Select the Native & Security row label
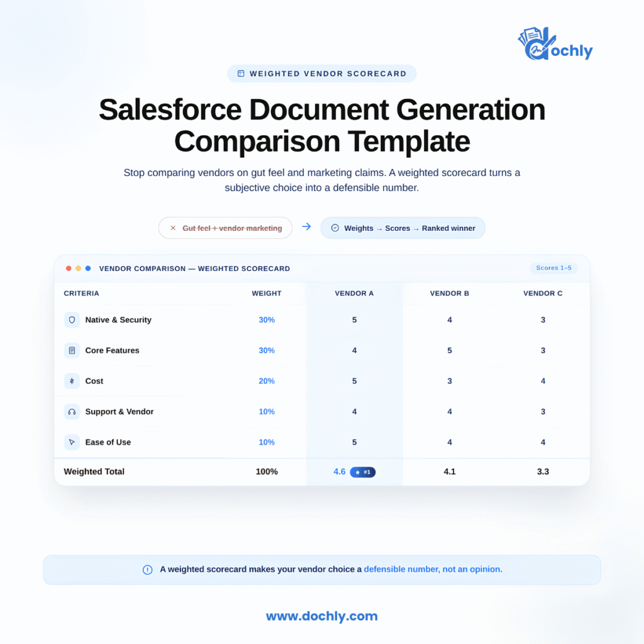The image size is (644, 644). (118, 320)
